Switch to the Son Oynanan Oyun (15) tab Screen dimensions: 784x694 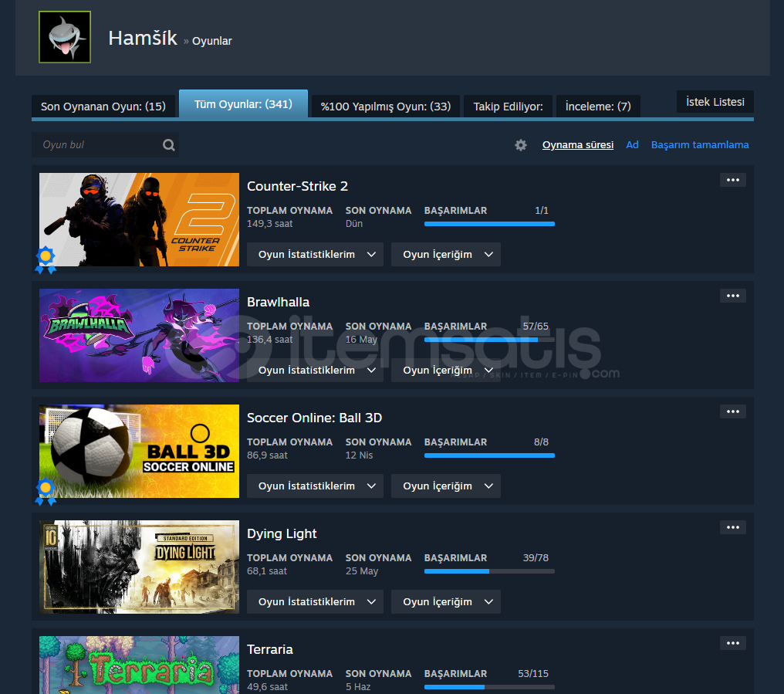(103, 106)
